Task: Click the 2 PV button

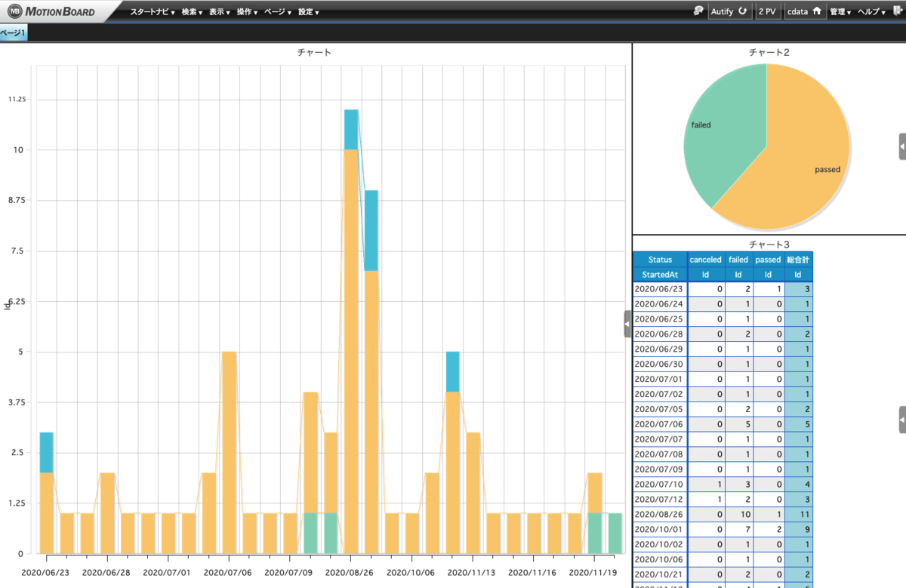Action: click(768, 11)
